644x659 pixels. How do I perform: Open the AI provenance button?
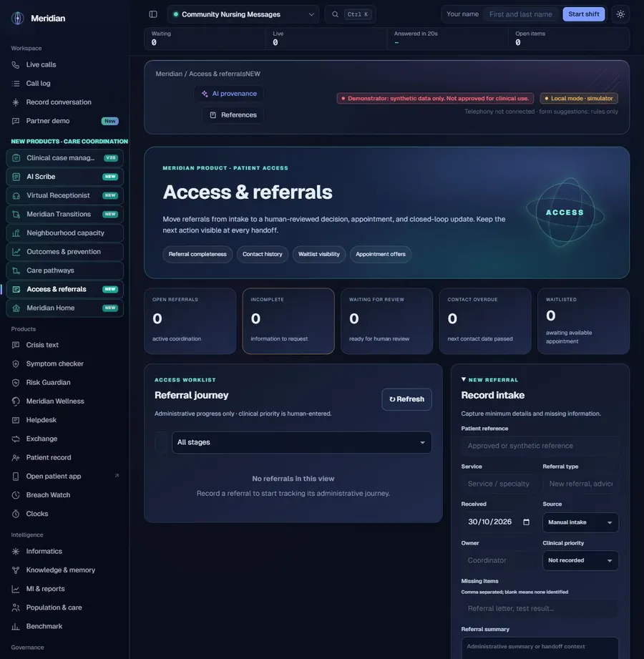[229, 94]
